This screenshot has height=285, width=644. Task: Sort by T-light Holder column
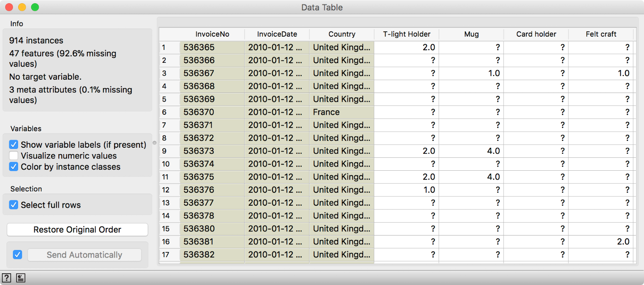click(407, 34)
